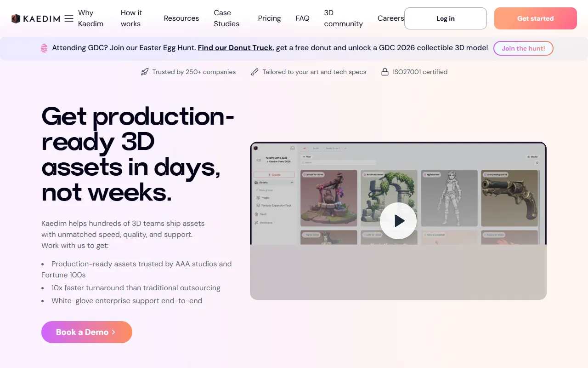Viewport: 588px width, 368px height.
Task: Click the Kaedim cube logo
Action: [x=16, y=18]
